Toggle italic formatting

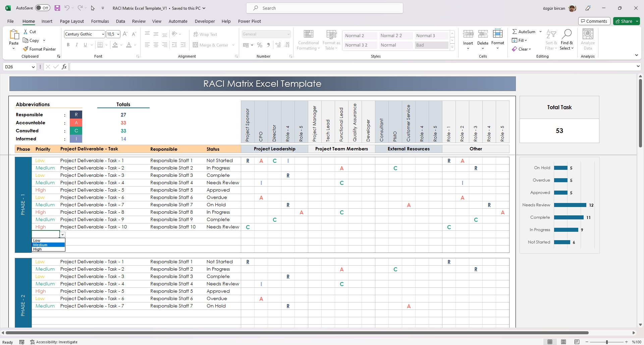[x=76, y=45]
